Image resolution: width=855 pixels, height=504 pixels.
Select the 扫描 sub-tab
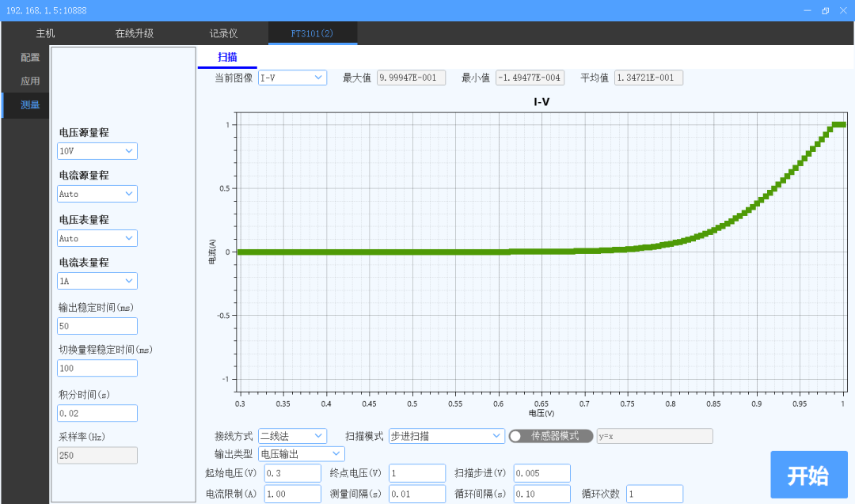point(227,57)
